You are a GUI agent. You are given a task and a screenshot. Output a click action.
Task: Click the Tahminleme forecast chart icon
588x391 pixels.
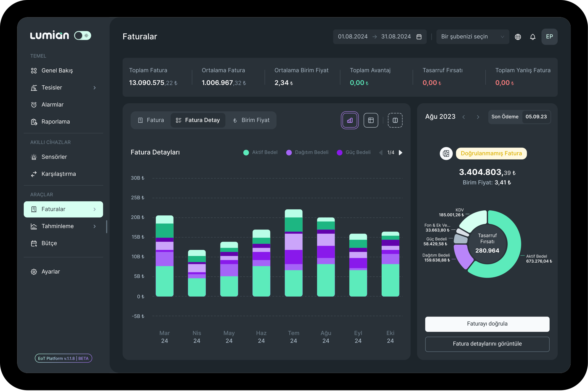pyautogui.click(x=34, y=226)
